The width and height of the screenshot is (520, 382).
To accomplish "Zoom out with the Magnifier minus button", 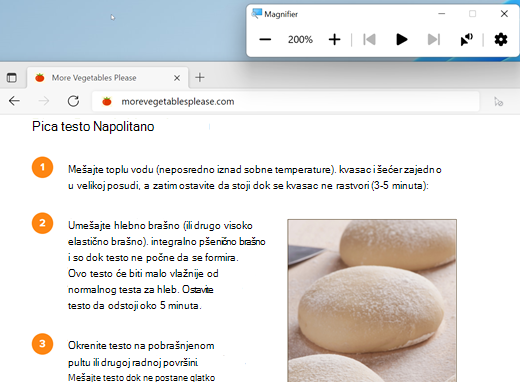I will point(265,40).
